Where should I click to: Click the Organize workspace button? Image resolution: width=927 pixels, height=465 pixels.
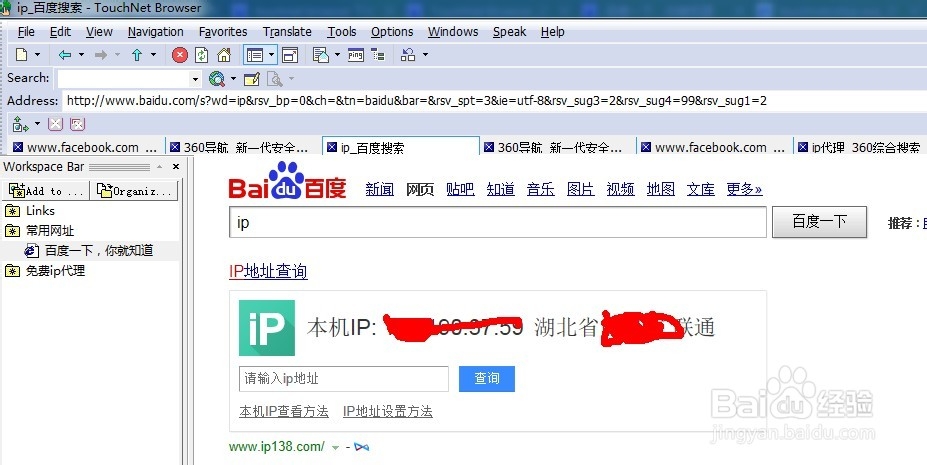(x=135, y=191)
